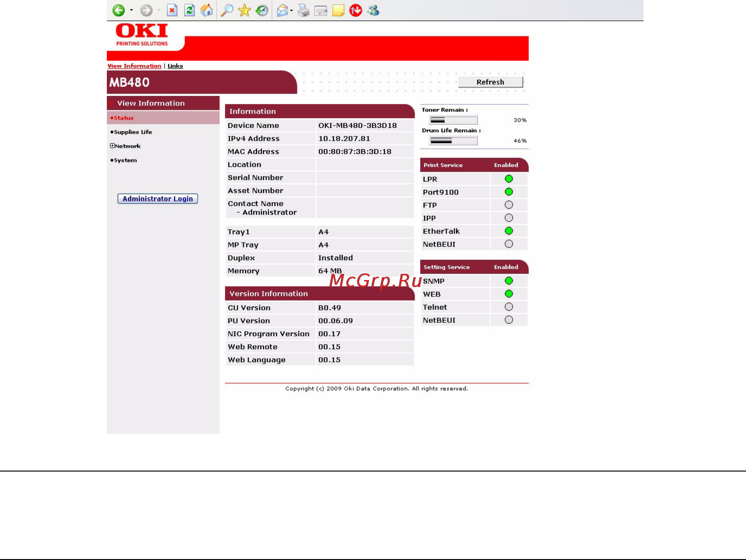The image size is (746, 560).
Task: Click the Telnet enabled indicator
Action: 509,307
